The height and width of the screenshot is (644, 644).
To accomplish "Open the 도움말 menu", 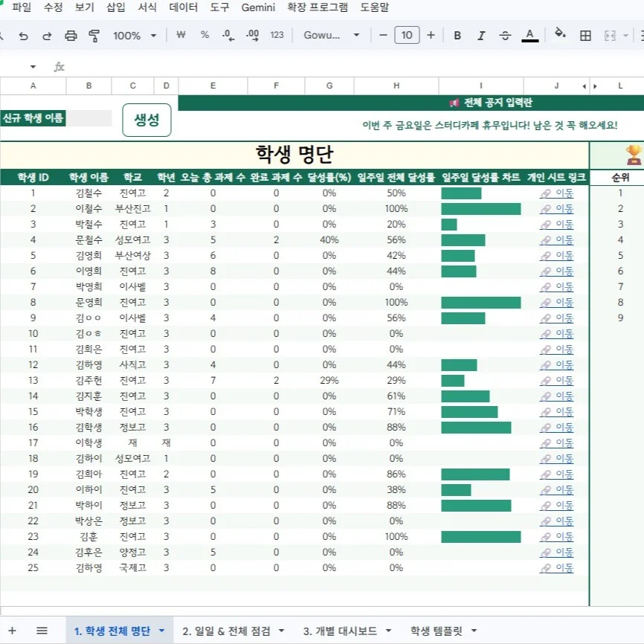I will pyautogui.click(x=375, y=7).
